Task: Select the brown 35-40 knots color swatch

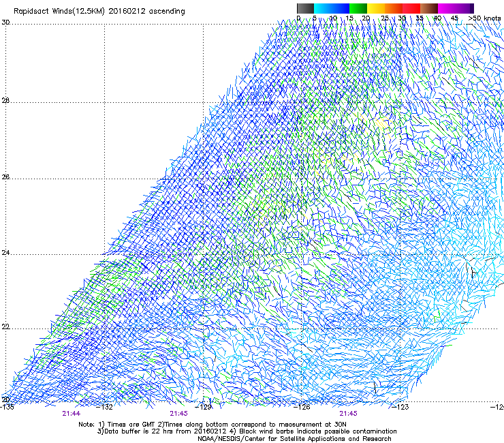Action: 429,8
